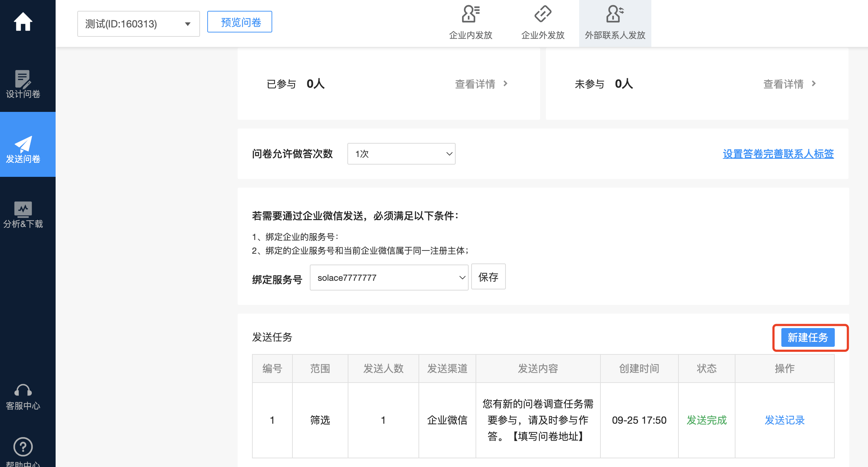The width and height of the screenshot is (868, 467).
Task: Open the 1次 answer count dropdown
Action: 402,154
